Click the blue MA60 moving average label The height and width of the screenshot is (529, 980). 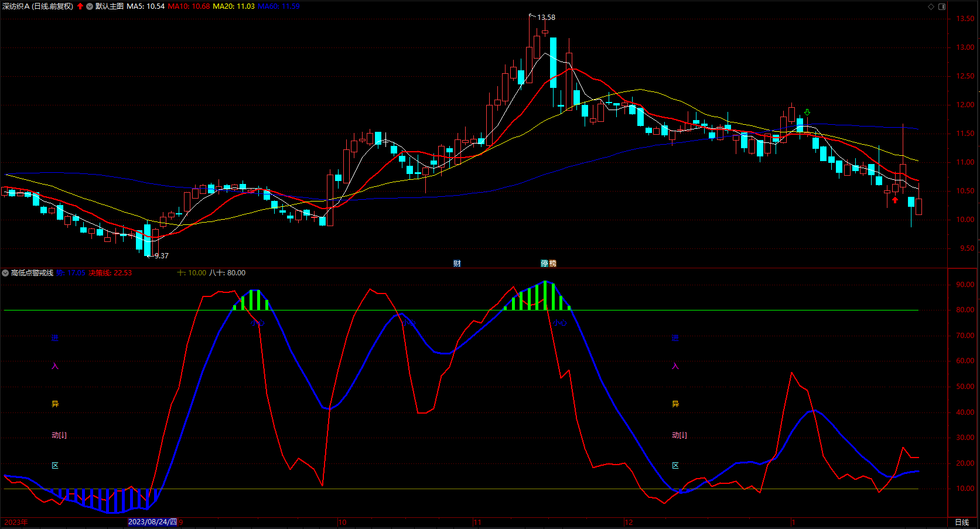point(278,6)
